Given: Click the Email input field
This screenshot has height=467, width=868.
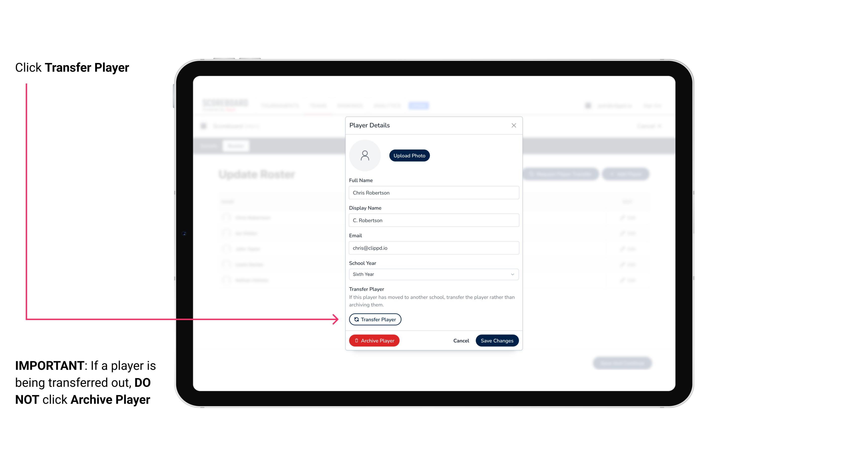Looking at the screenshot, I should pos(433,247).
